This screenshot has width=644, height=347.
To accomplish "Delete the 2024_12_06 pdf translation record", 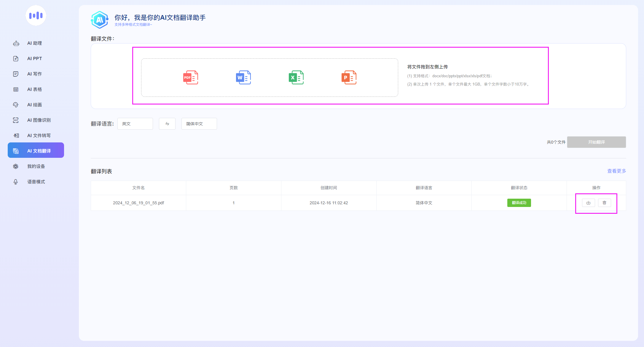I will (x=604, y=203).
